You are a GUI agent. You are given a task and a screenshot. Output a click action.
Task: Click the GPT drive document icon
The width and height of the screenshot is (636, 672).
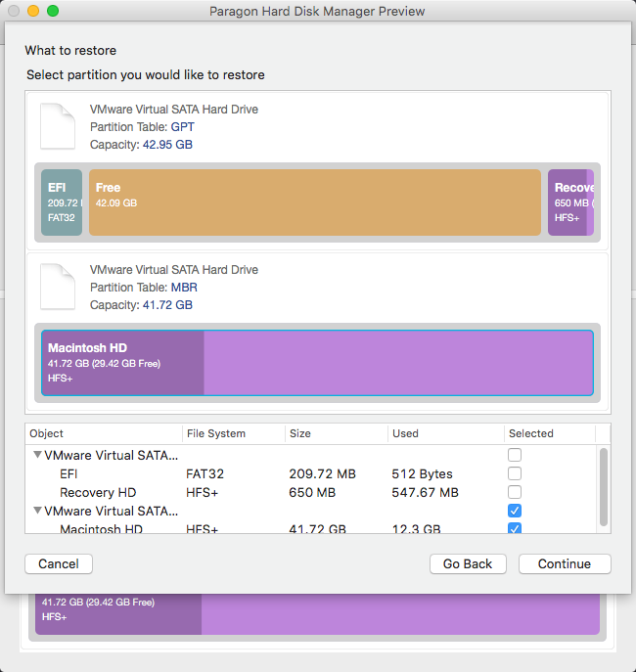coord(58,126)
